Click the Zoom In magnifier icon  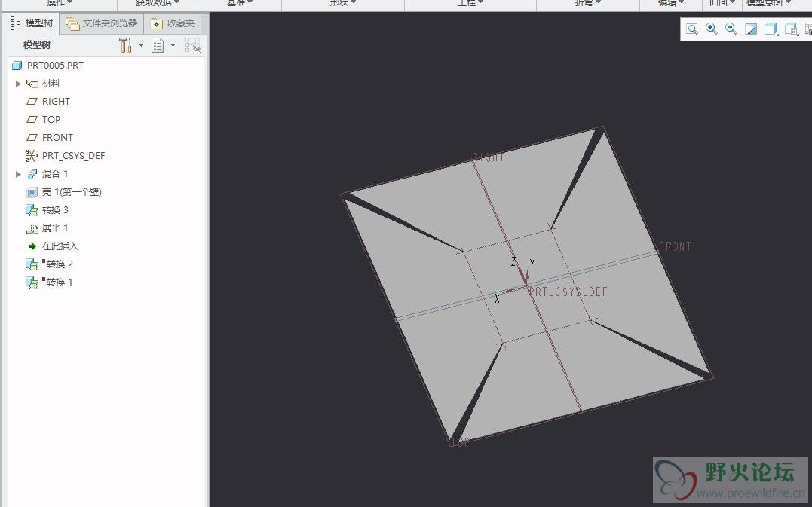pyautogui.click(x=712, y=29)
